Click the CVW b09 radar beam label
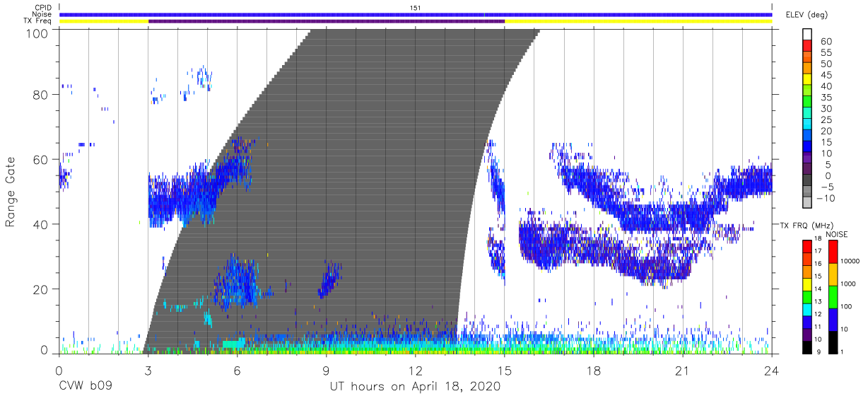Image resolution: width=868 pixels, height=401 pixels. [x=85, y=387]
